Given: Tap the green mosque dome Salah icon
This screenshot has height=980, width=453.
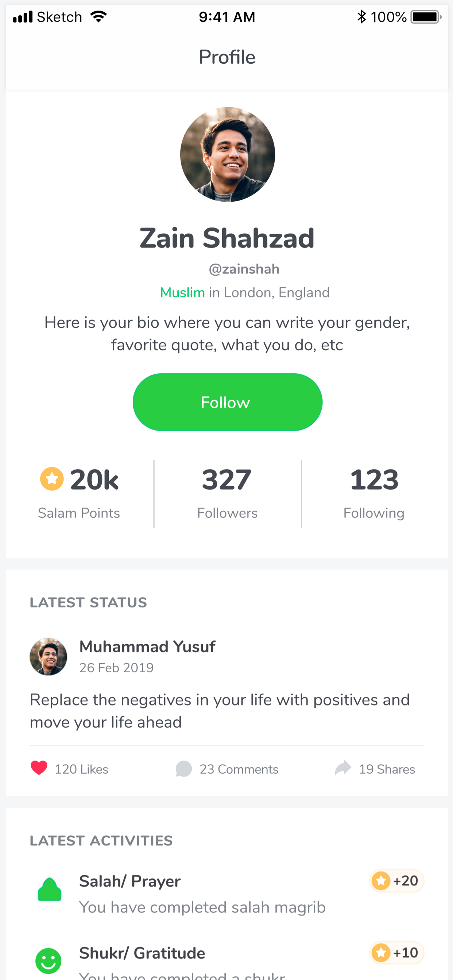Looking at the screenshot, I should point(50,889).
